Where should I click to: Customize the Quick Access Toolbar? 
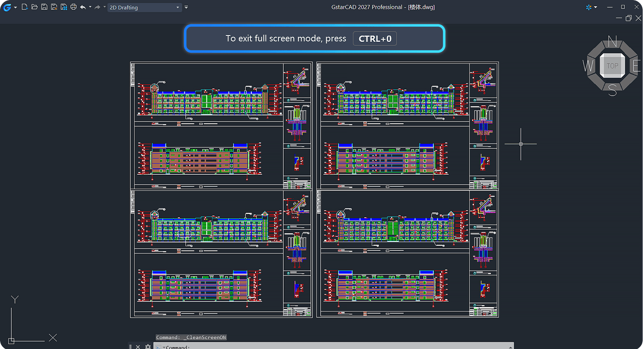(x=186, y=8)
